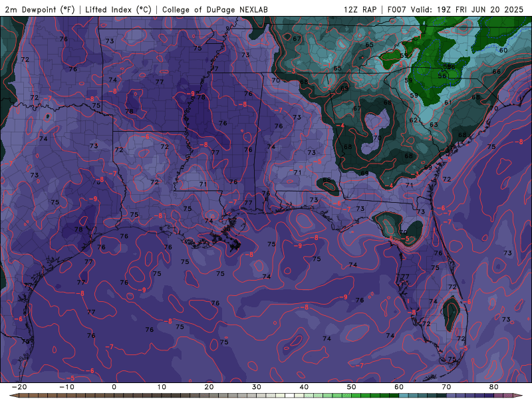Click the "2m Dewpoint (°F)" title text

(40, 9)
